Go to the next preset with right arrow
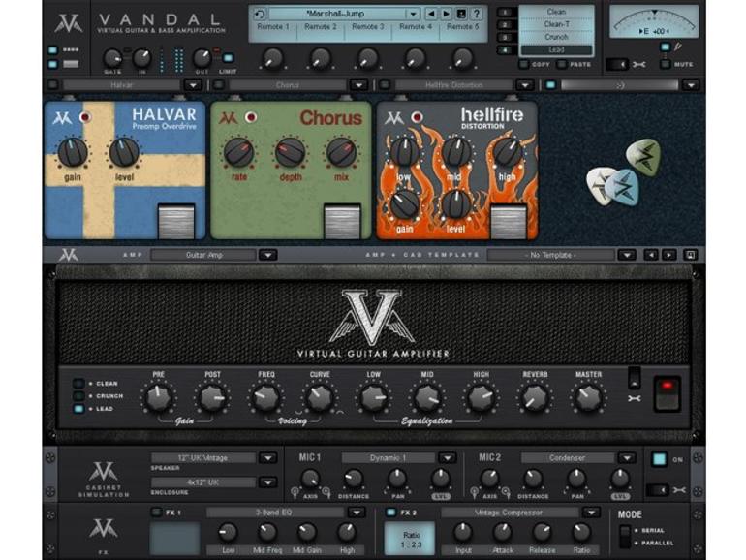Screen dimensions: 746x560 [446, 14]
